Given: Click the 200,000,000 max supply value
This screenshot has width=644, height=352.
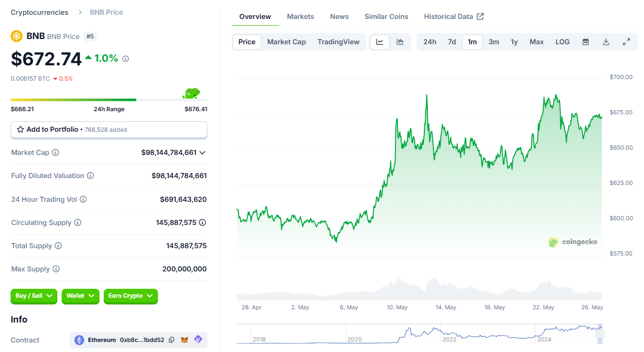Looking at the screenshot, I should tap(184, 269).
